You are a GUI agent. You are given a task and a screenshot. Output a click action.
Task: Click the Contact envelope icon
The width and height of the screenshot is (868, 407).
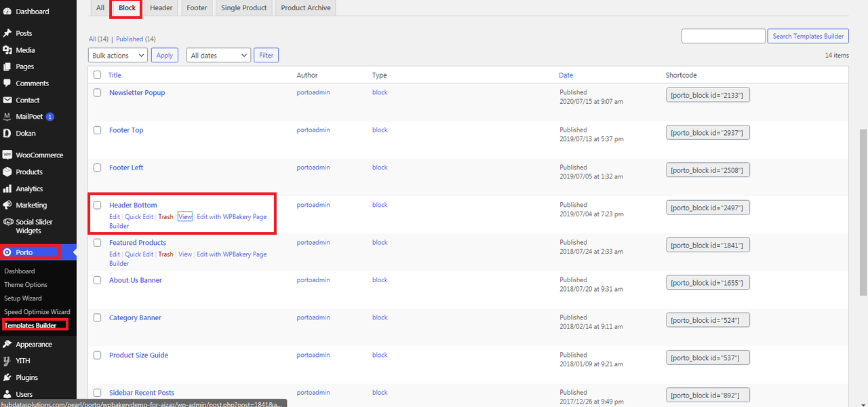[x=7, y=100]
